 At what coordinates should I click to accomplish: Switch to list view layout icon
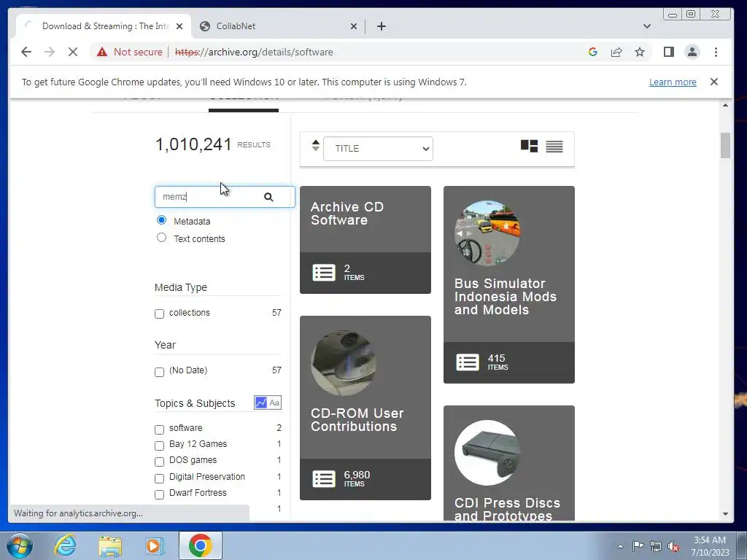pos(554,146)
